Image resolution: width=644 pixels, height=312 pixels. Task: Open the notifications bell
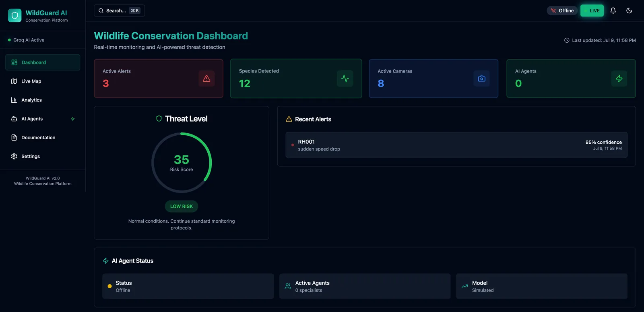613,10
